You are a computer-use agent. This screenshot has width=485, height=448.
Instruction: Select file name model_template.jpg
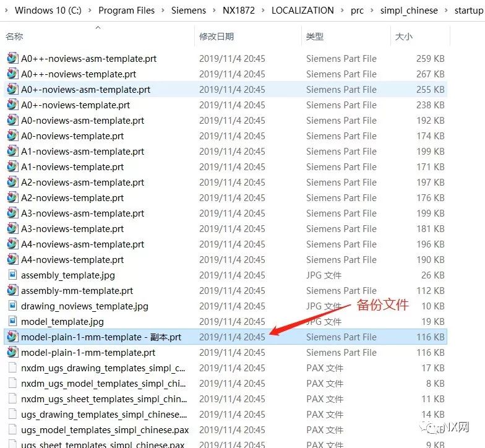click(x=62, y=322)
